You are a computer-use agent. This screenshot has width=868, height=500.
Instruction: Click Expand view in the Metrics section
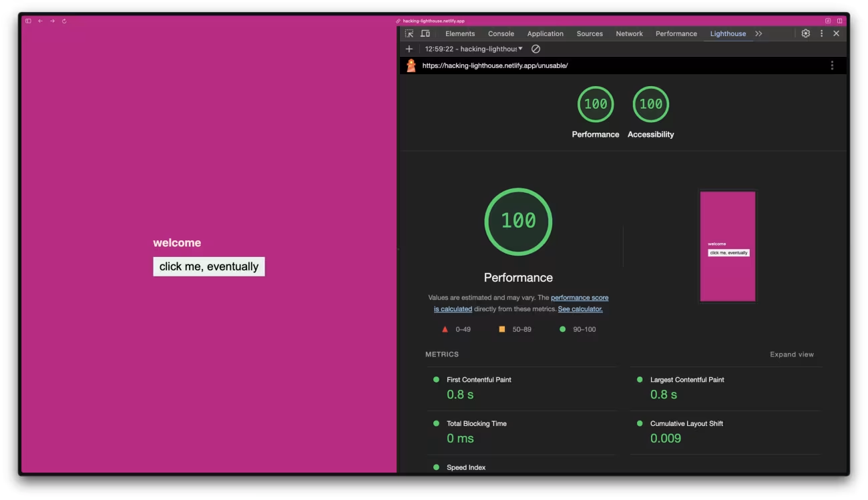click(x=791, y=354)
